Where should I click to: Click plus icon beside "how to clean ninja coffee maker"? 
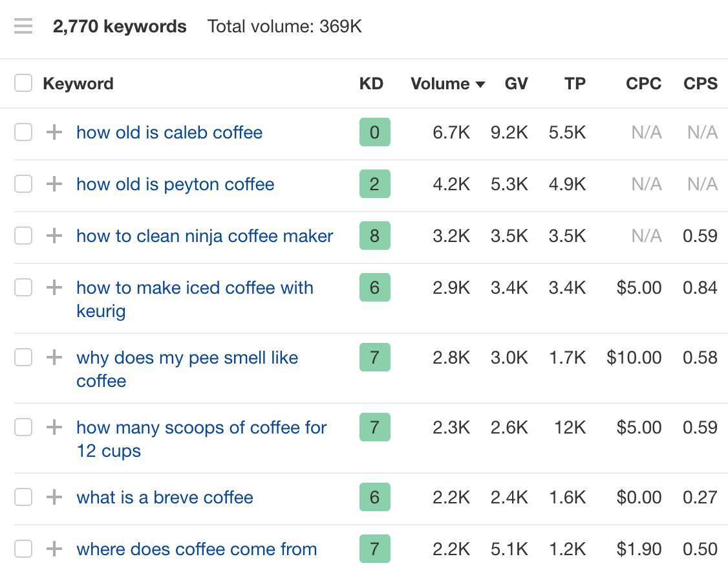(54, 236)
